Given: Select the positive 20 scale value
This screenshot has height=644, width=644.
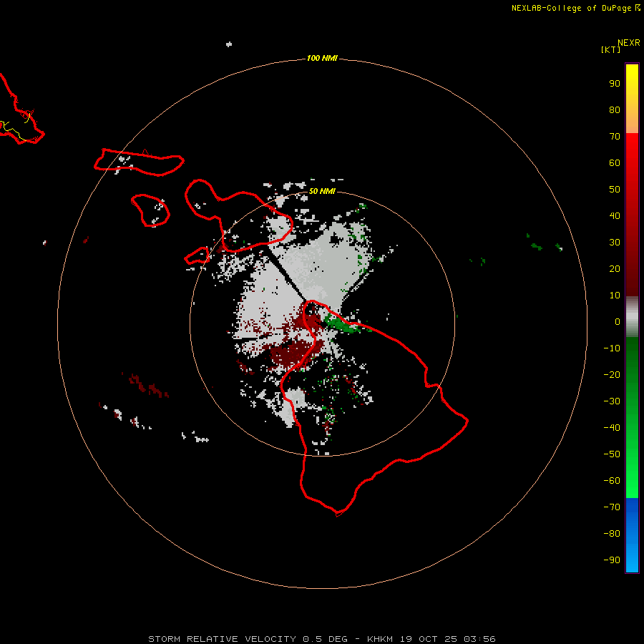Looking at the screenshot, I should coord(615,269).
